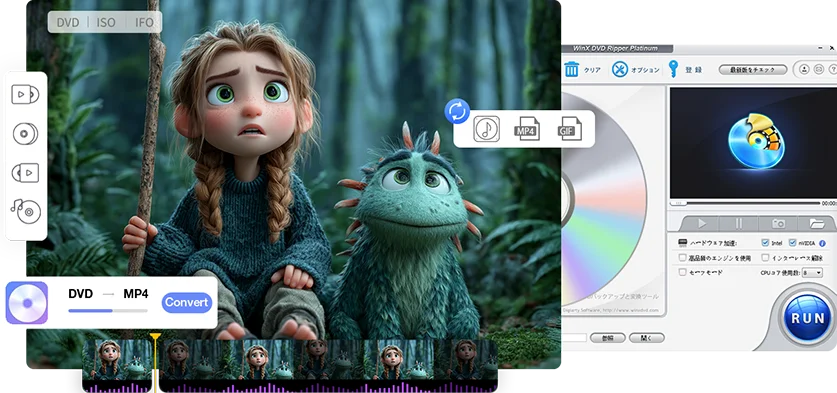Click the yellow playhead marker on timeline

pyautogui.click(x=155, y=337)
